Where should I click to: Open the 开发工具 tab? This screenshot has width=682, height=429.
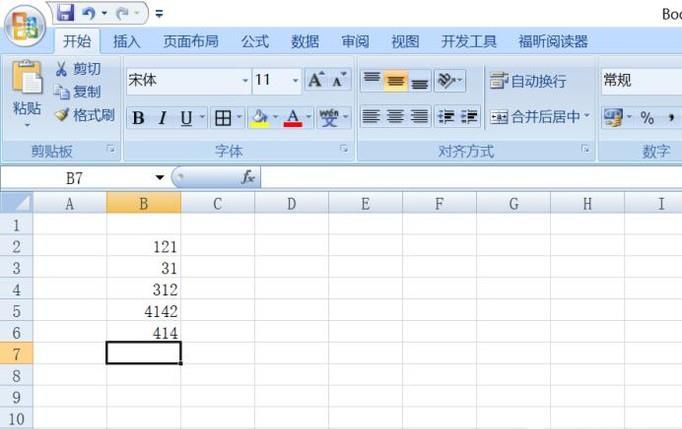tap(469, 41)
